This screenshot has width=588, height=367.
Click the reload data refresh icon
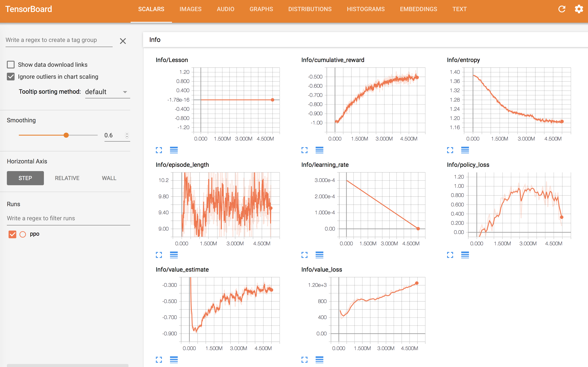pyautogui.click(x=561, y=9)
